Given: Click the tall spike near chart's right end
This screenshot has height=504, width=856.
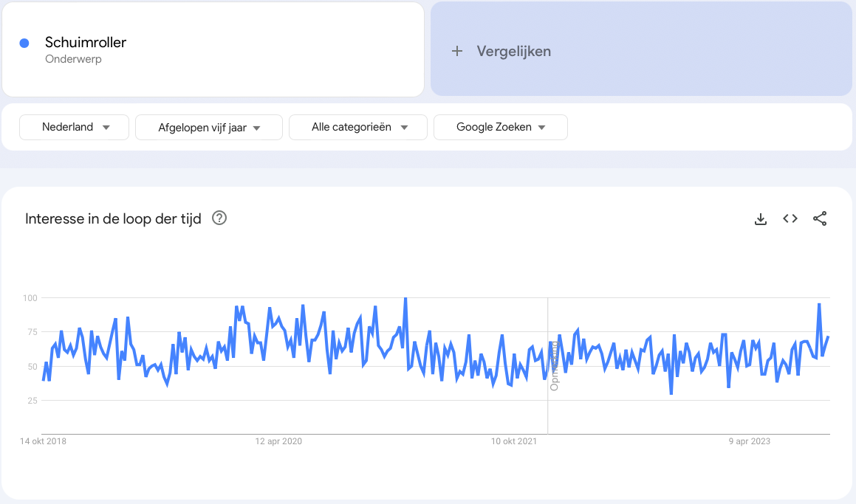Looking at the screenshot, I should [819, 304].
